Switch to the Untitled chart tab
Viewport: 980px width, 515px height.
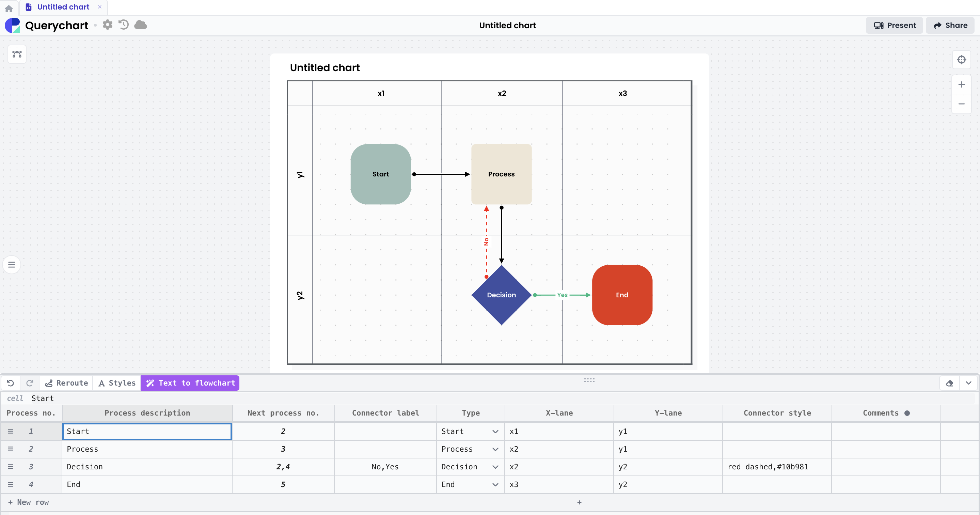[x=63, y=7]
